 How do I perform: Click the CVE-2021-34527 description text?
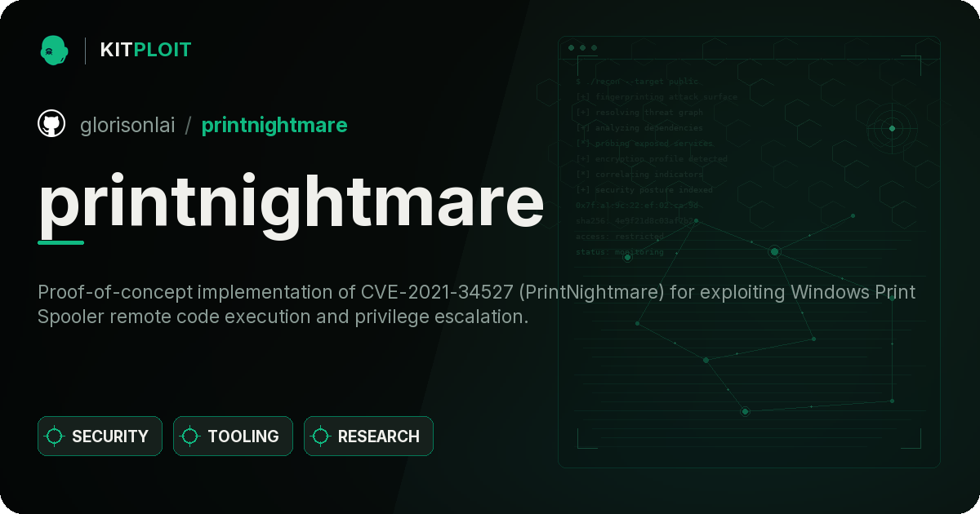(x=476, y=304)
